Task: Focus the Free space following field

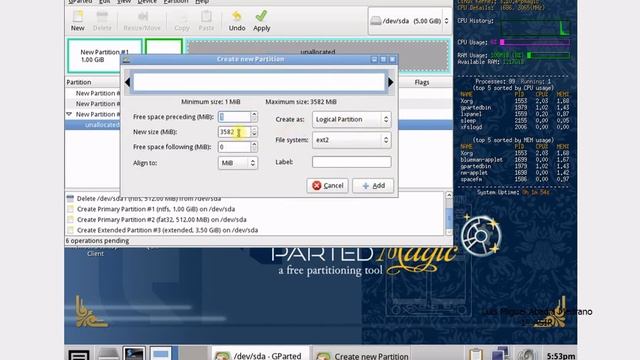Action: tap(234, 147)
